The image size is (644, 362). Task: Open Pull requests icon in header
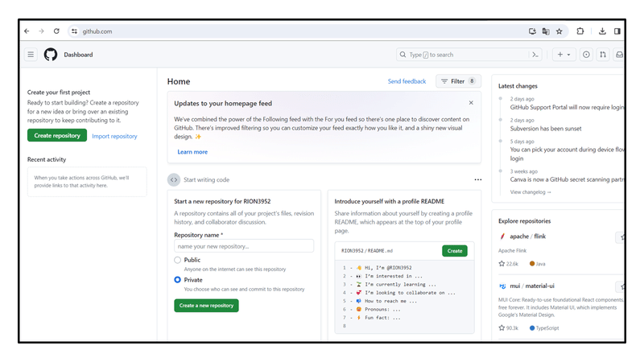click(x=602, y=55)
